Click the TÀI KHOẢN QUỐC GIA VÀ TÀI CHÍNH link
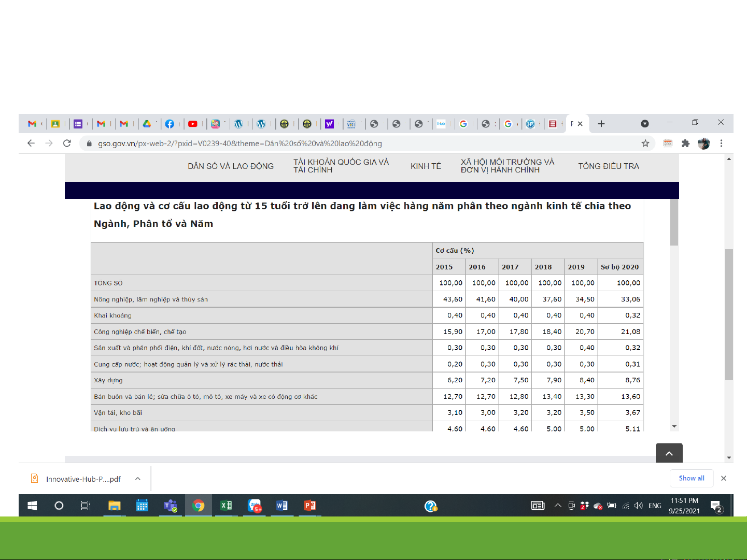Viewport: 747px width, 560px height. (x=341, y=166)
